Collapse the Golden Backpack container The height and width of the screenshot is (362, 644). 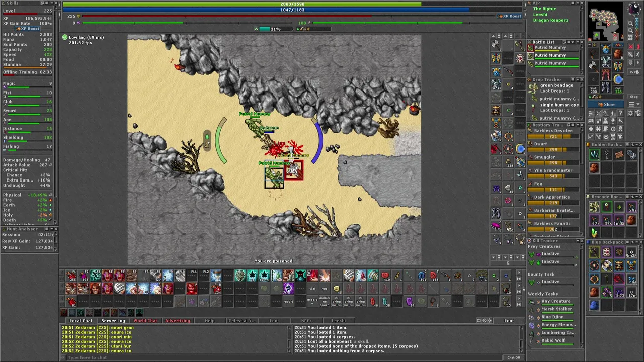pos(637,145)
